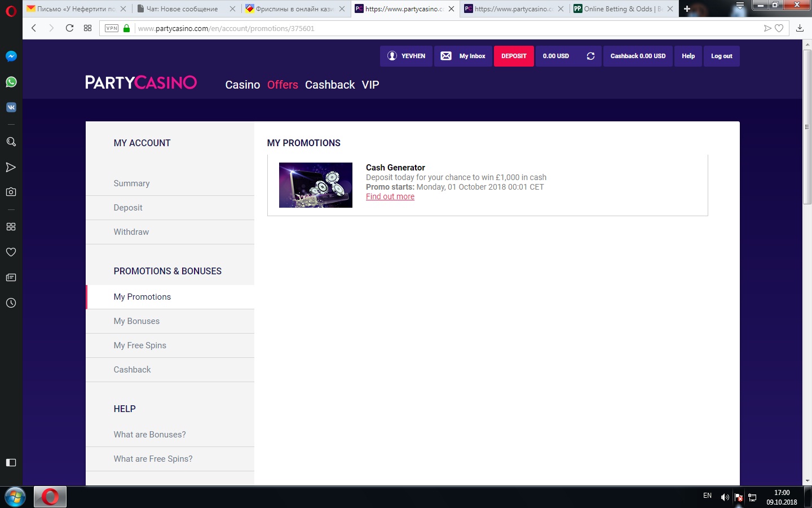Image resolution: width=812 pixels, height=508 pixels.
Task: Click the PartyCasino logo
Action: coord(141,82)
